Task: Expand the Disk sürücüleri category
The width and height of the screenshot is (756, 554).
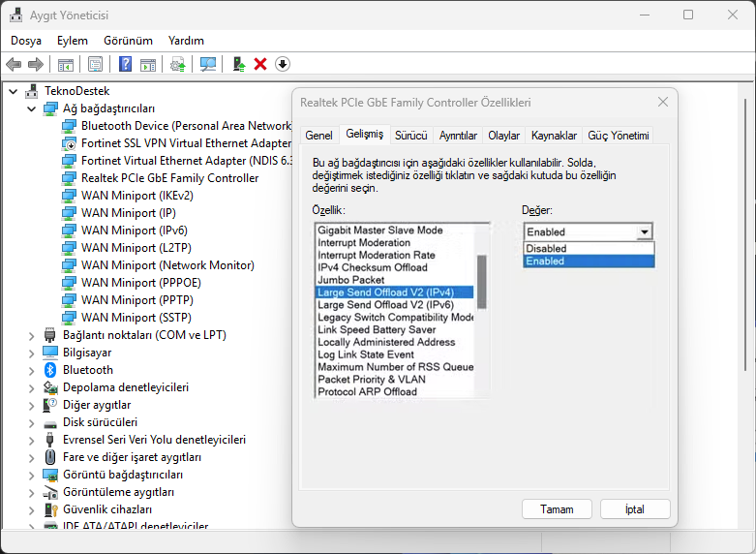Action: tap(32, 422)
